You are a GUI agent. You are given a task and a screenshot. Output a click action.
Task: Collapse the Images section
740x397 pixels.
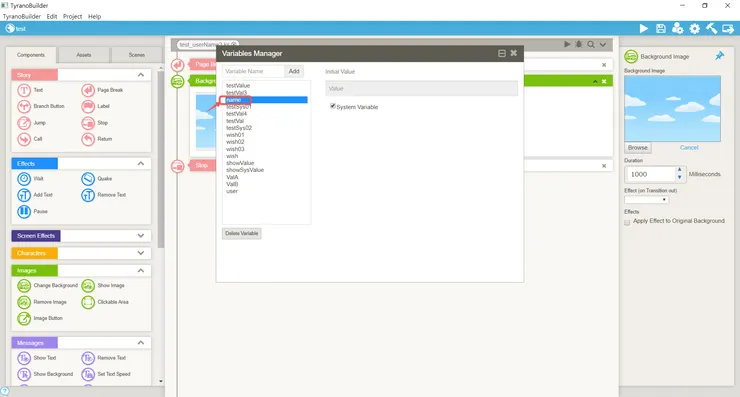[x=141, y=270]
